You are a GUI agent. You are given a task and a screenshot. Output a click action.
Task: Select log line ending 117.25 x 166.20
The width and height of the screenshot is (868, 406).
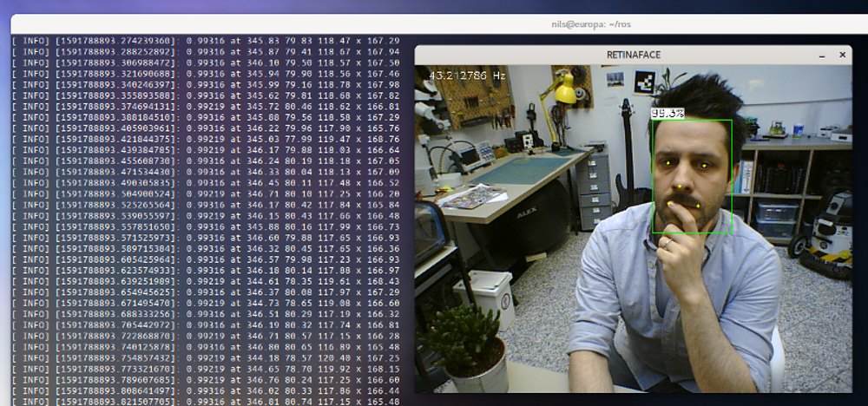206,193
